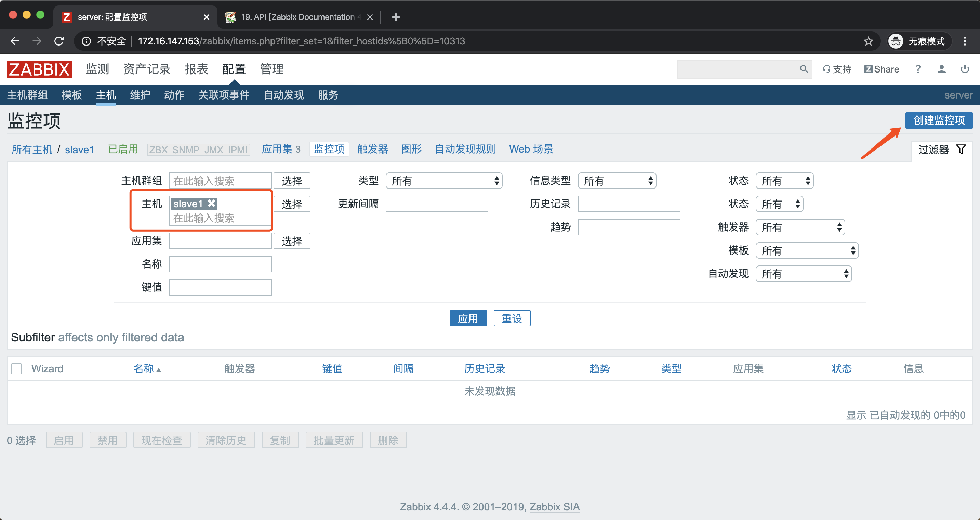Screen dimensions: 980x520
Task: Reload the page
Action: 59,41
